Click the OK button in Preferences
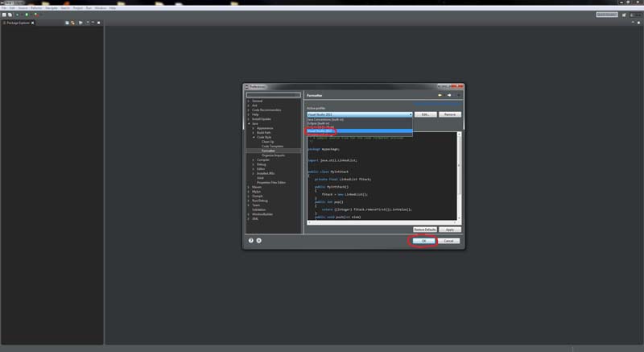Viewport: 644px width, 352px height. pyautogui.click(x=423, y=241)
